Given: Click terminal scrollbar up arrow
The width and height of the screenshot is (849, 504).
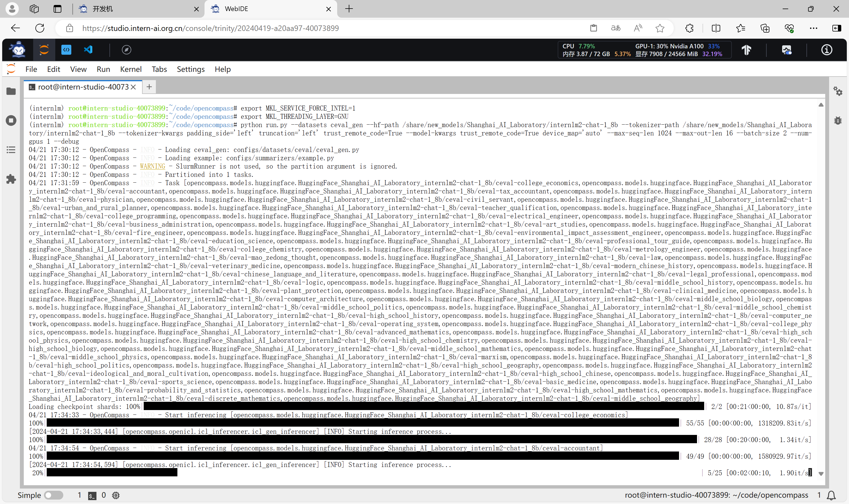Looking at the screenshot, I should pos(821,105).
